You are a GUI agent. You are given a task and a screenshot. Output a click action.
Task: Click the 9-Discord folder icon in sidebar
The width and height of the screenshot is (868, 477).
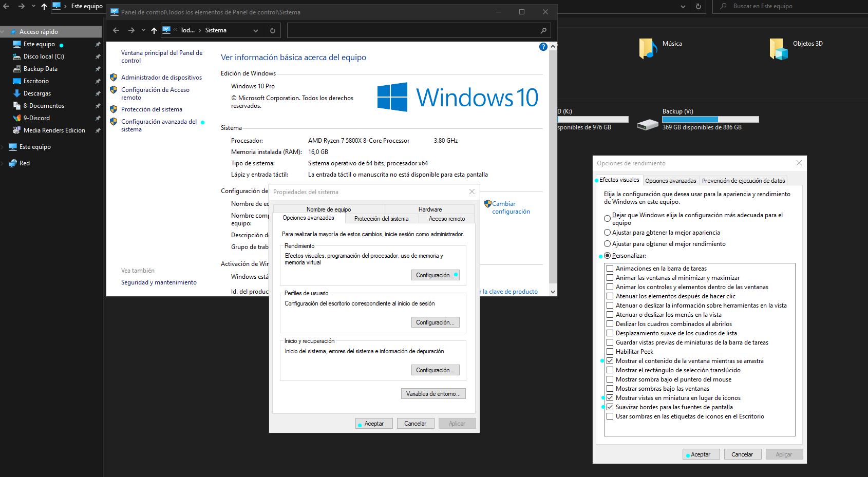click(x=17, y=118)
